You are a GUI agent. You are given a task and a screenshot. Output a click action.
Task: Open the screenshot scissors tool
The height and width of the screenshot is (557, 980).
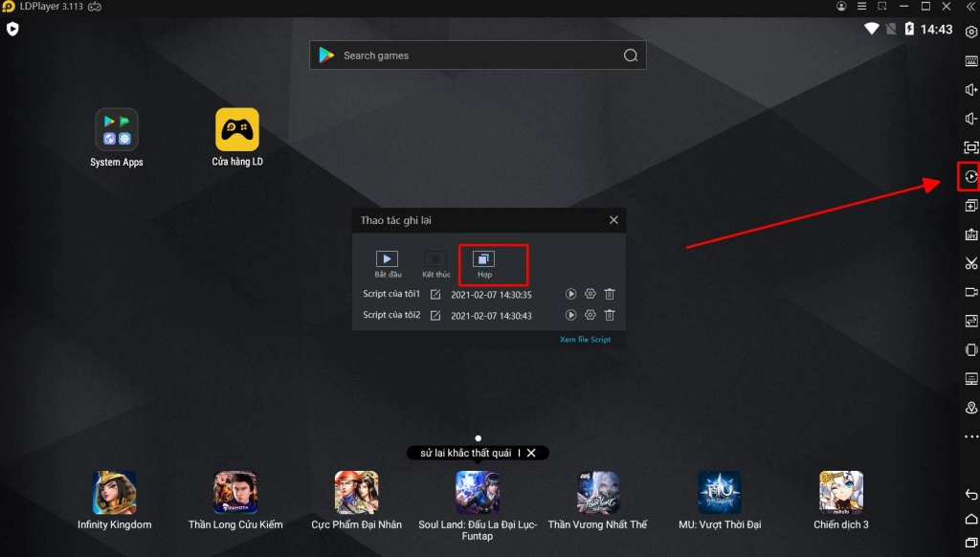click(970, 263)
